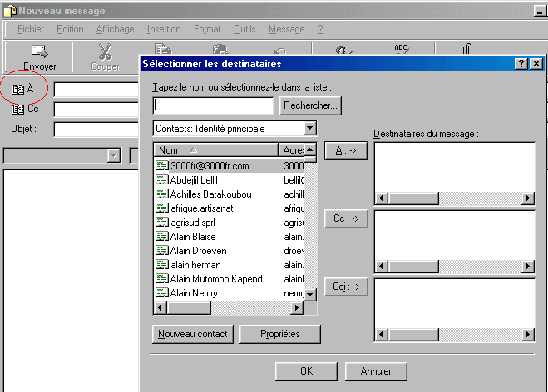
Task: Open the Message menu
Action: pos(287,29)
